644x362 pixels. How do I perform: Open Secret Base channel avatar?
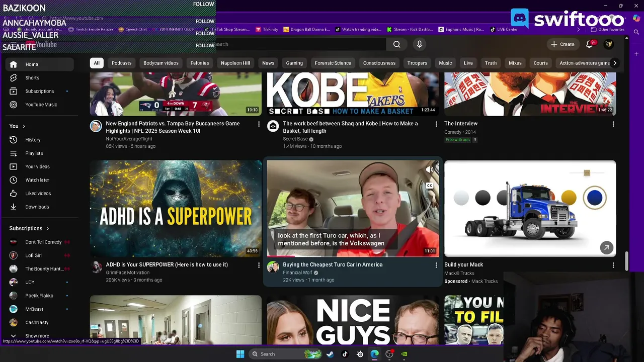[x=273, y=126]
